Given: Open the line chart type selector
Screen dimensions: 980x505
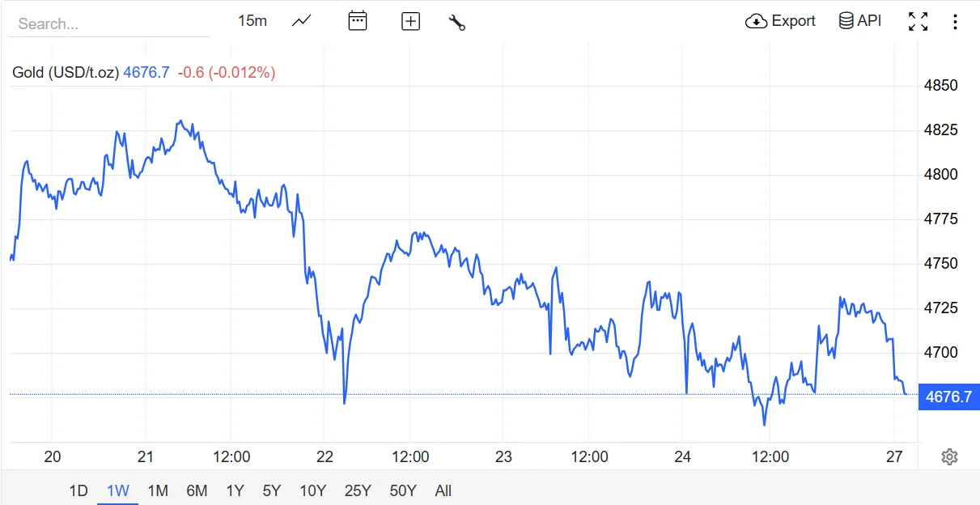Looking at the screenshot, I should click(x=302, y=21).
